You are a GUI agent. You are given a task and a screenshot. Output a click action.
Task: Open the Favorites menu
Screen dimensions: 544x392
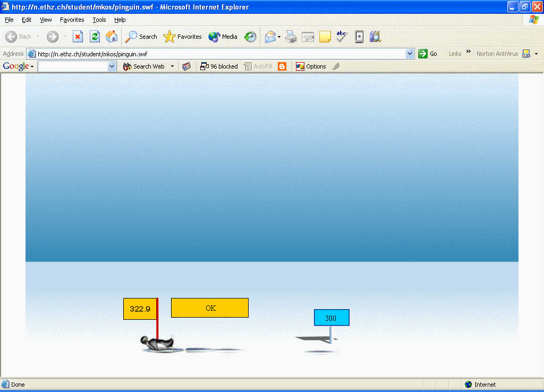(72, 20)
